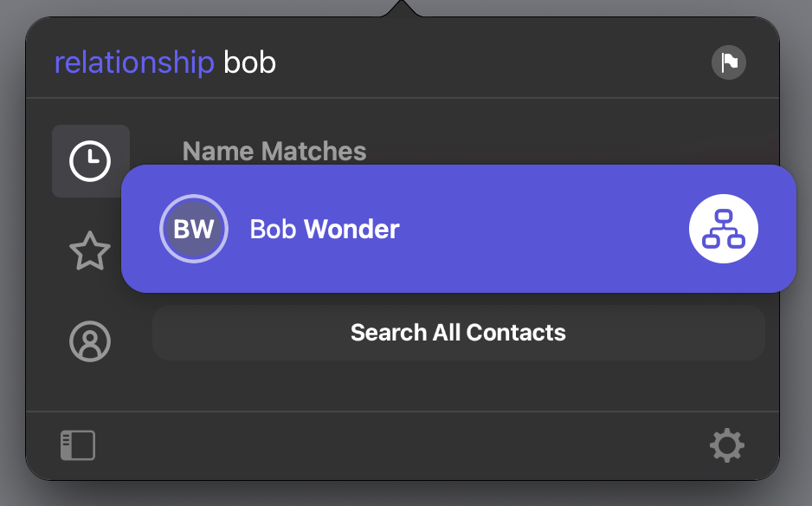The image size is (812, 506).
Task: Click the Name Matches section header
Action: tap(274, 152)
